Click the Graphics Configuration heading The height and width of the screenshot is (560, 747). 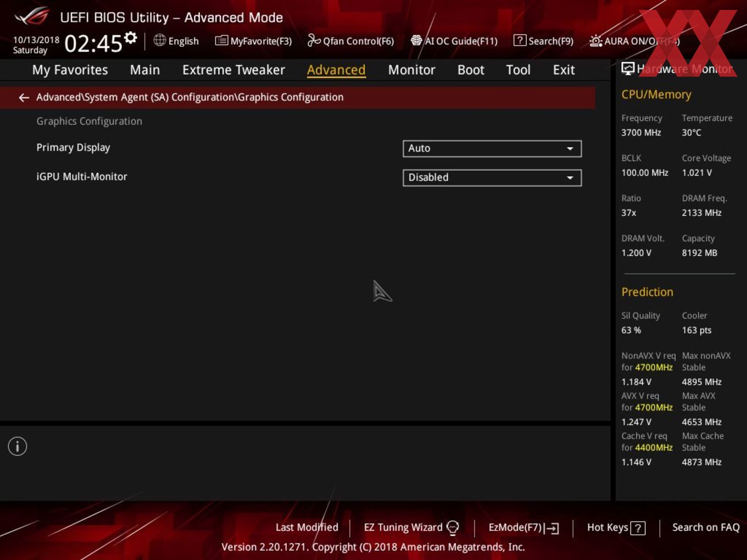(89, 121)
